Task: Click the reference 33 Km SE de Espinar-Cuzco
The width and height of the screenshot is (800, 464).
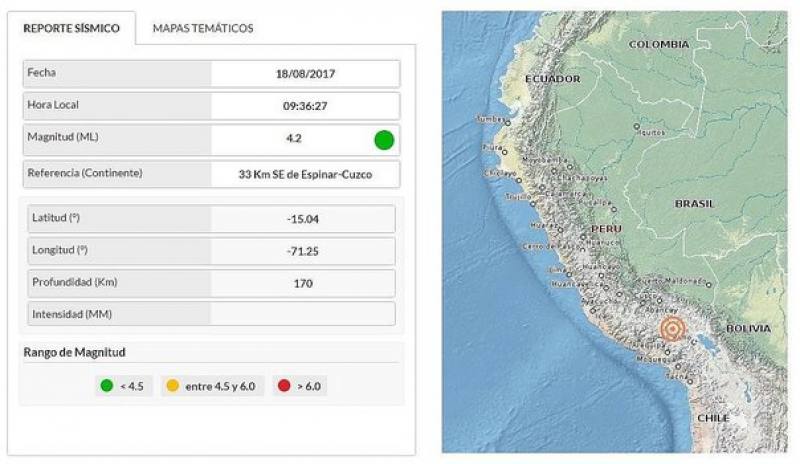Action: click(305, 174)
